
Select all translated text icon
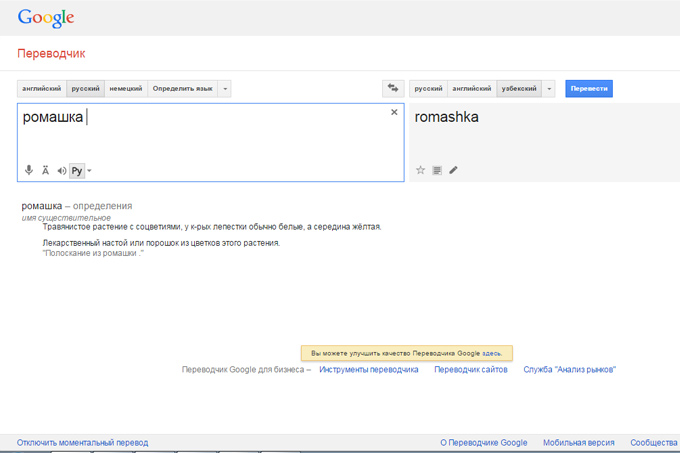pyautogui.click(x=437, y=170)
